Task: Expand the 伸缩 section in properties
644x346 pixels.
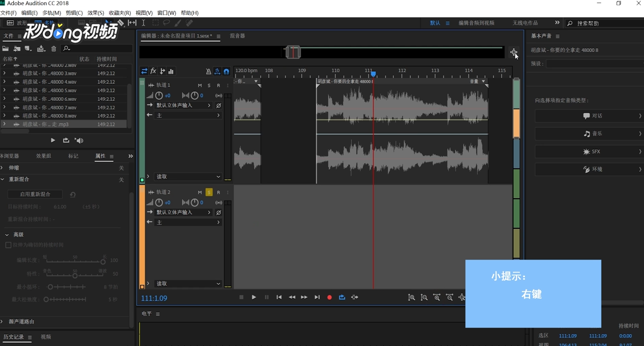Action: pos(2,168)
